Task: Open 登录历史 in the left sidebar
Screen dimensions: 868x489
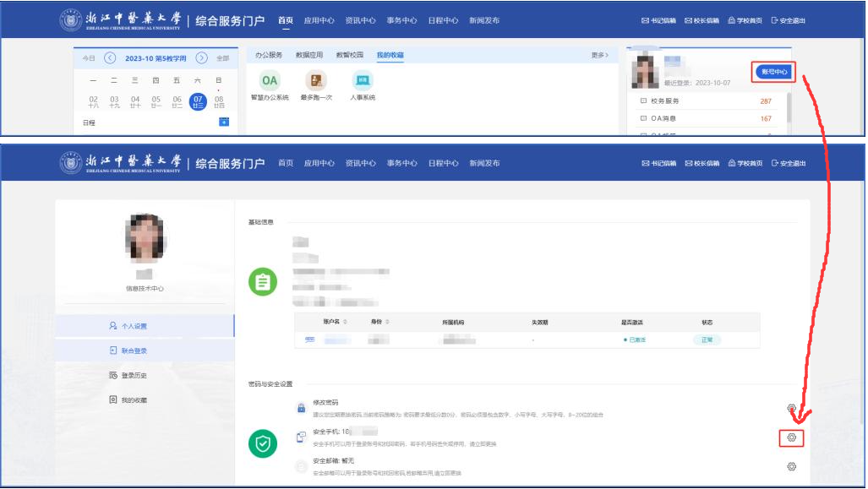Action: (x=134, y=375)
